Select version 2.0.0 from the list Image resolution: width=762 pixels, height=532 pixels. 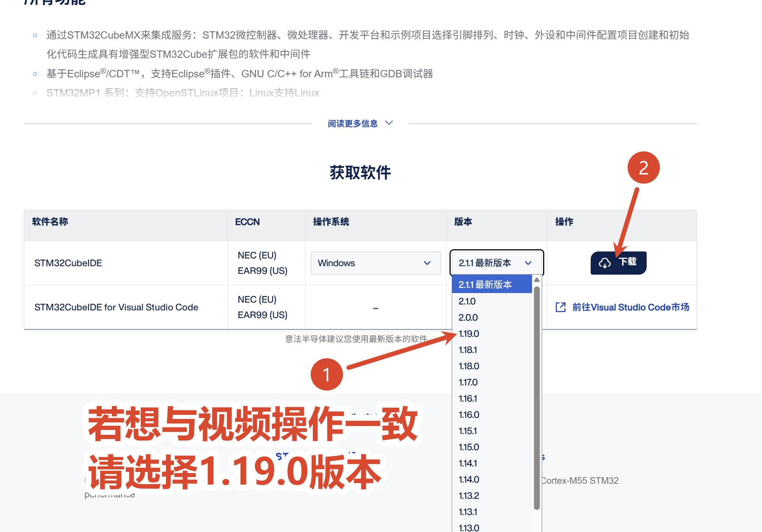[492, 317]
